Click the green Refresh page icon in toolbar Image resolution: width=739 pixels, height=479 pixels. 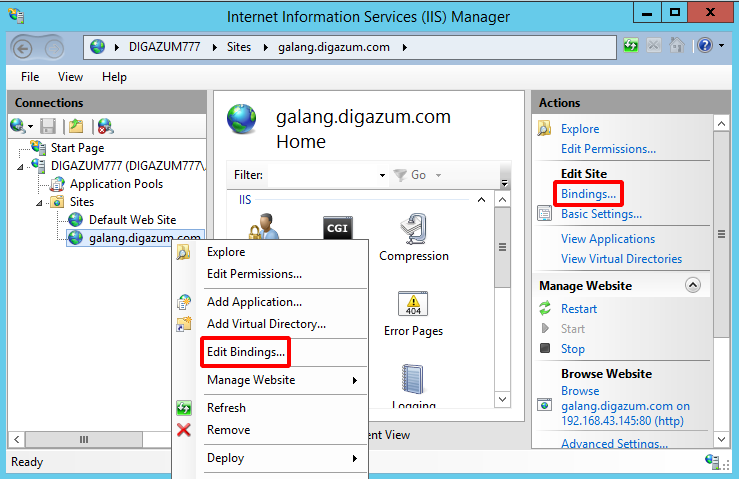click(631, 46)
